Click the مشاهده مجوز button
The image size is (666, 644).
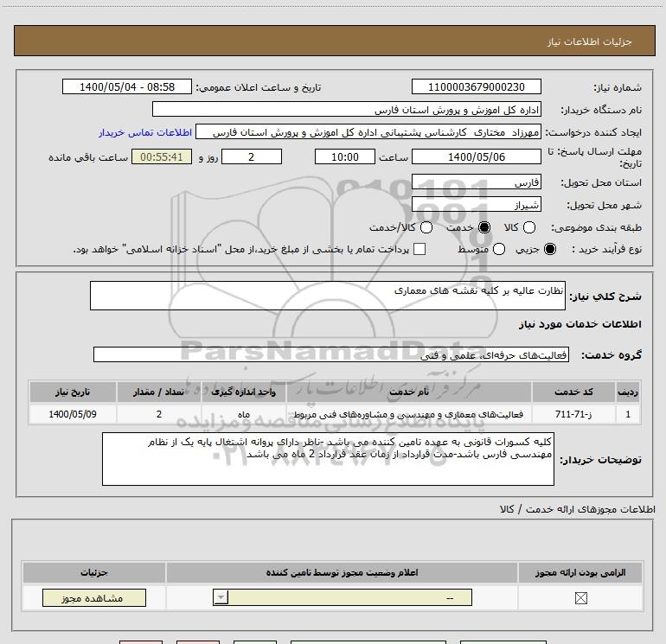coord(94,597)
